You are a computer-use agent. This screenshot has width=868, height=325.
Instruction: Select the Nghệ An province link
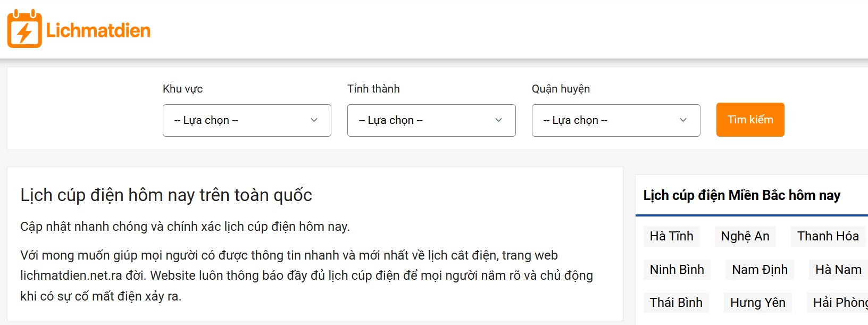click(745, 236)
